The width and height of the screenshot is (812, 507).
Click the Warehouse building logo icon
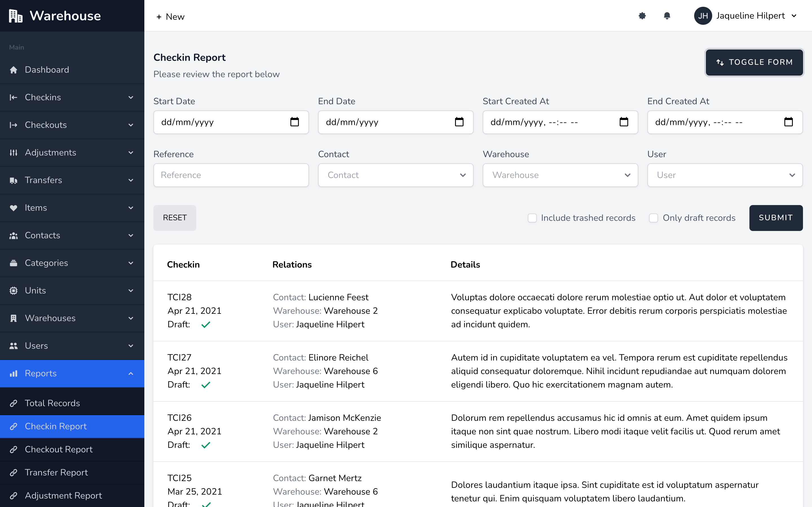pyautogui.click(x=16, y=16)
